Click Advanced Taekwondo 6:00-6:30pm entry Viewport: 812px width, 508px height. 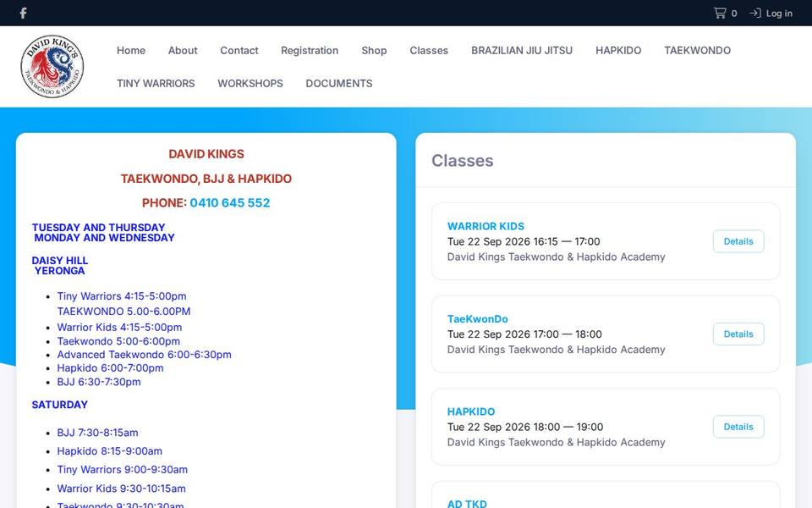pos(144,355)
